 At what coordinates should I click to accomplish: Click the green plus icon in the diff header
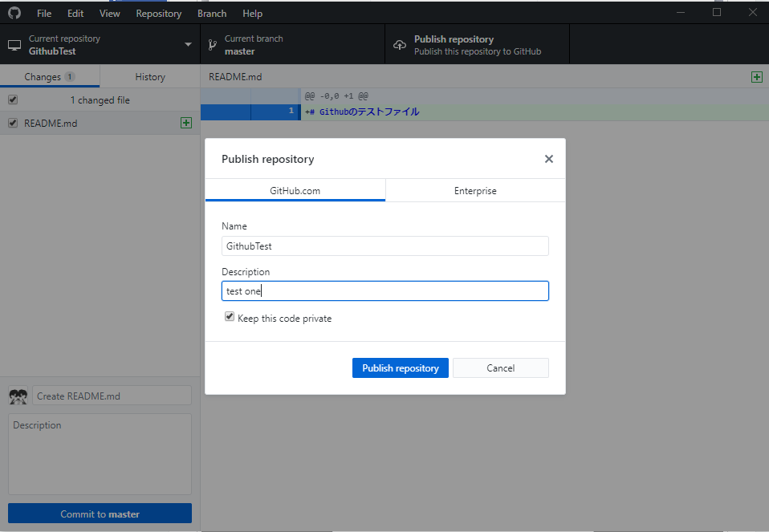click(x=756, y=77)
